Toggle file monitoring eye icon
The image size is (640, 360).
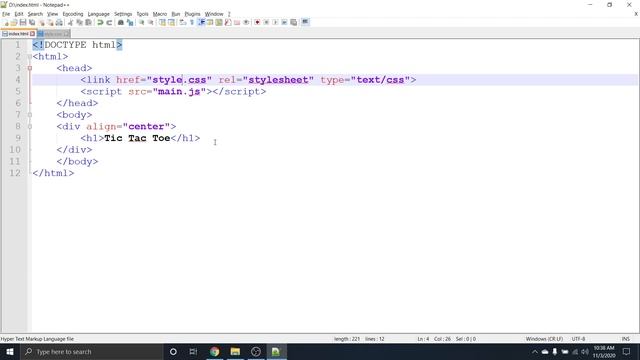click(246, 22)
